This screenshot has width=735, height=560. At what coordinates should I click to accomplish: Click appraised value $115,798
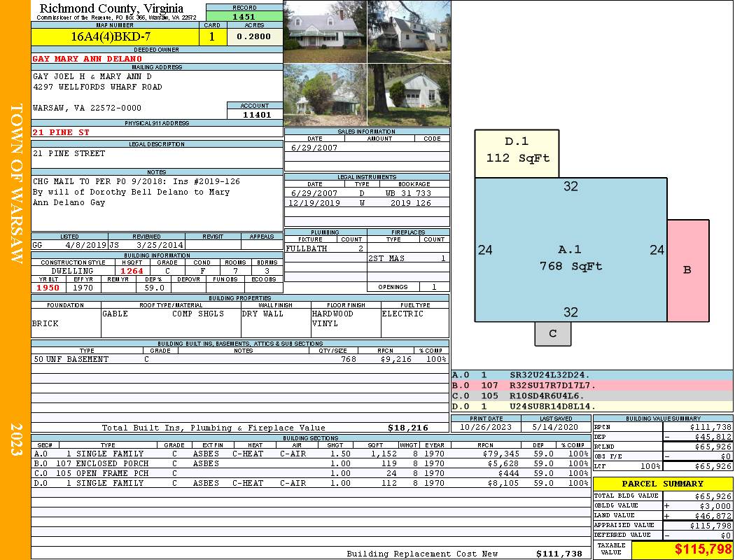point(710,526)
